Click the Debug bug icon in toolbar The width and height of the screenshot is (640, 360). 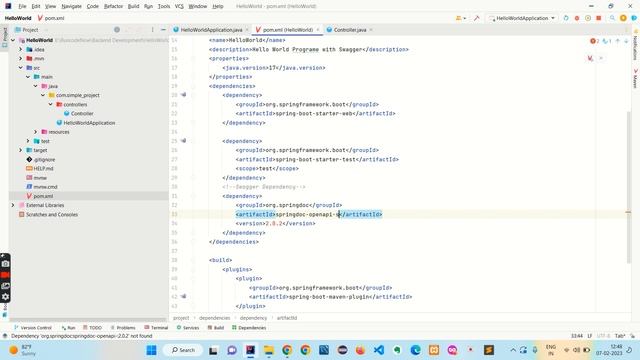pos(577,18)
